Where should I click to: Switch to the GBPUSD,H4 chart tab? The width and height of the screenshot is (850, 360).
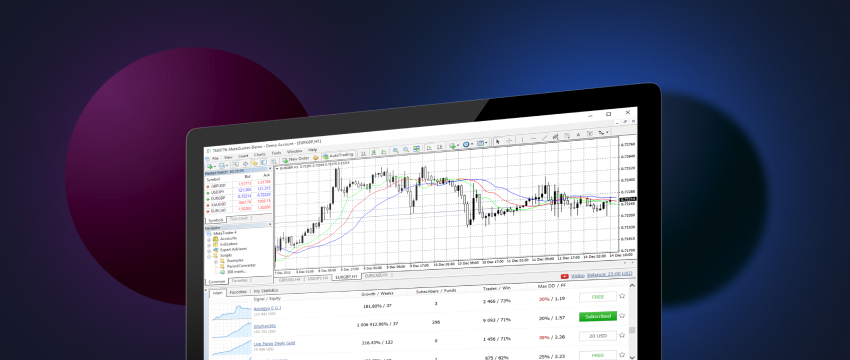(x=288, y=280)
